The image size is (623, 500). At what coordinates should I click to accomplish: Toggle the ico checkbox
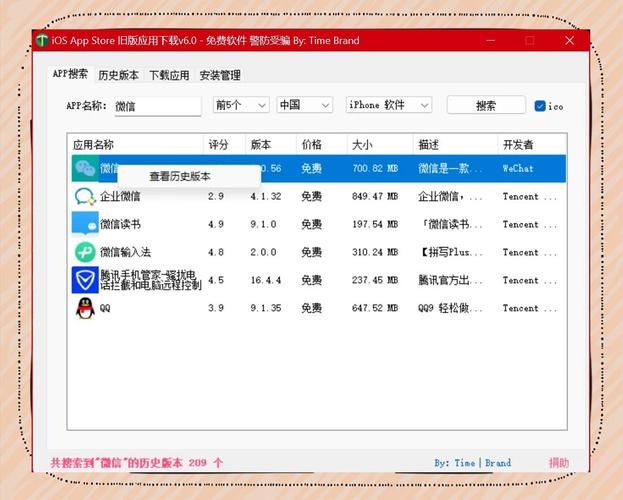540,106
